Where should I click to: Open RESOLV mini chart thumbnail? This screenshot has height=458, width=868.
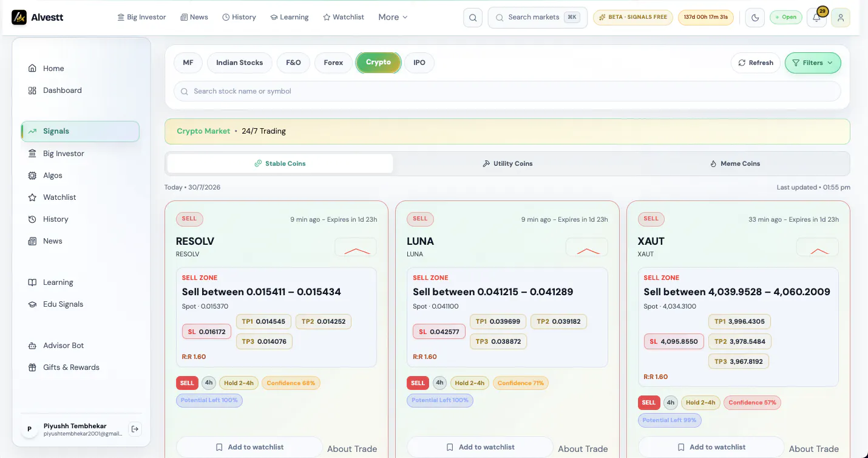click(356, 247)
